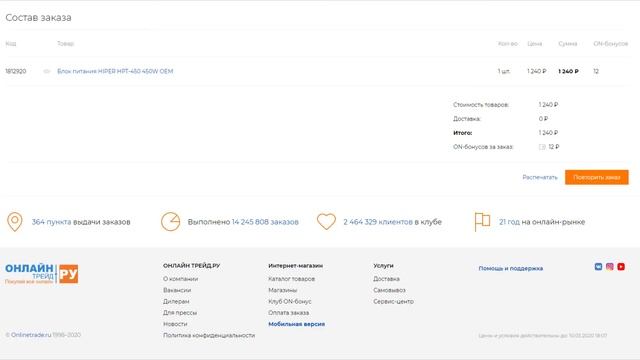Open the Доставка link under Услуги
This screenshot has height=360, width=640.
pos(386,279)
